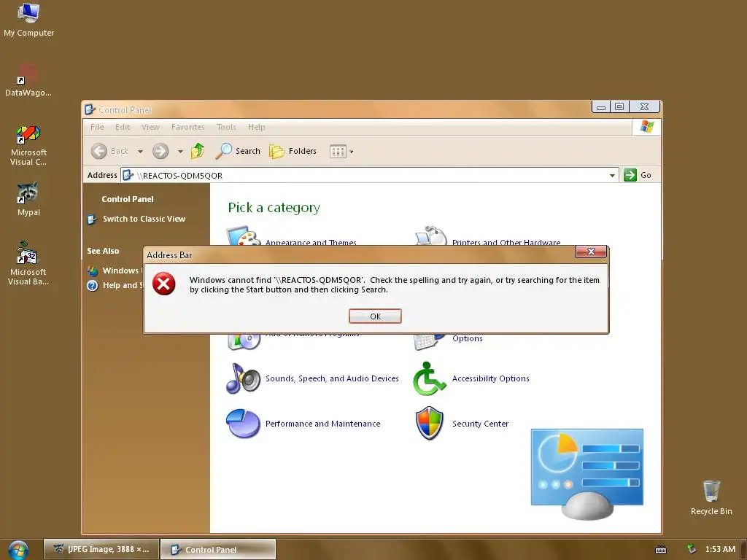Viewport: 747px width, 560px height.
Task: Select the Recycle Bin icon
Action: point(711,497)
